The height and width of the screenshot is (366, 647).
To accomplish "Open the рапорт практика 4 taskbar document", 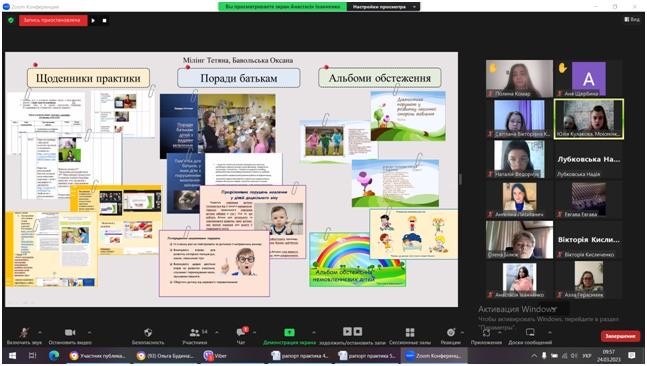I will point(300,356).
